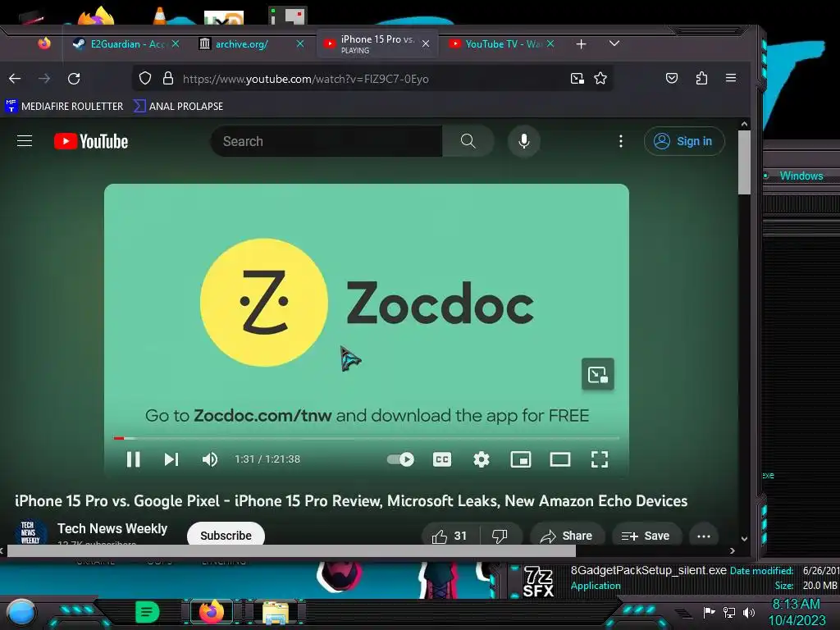Screen dimensions: 840x630
Task: Open more actions ellipsis menu
Action: point(703,536)
